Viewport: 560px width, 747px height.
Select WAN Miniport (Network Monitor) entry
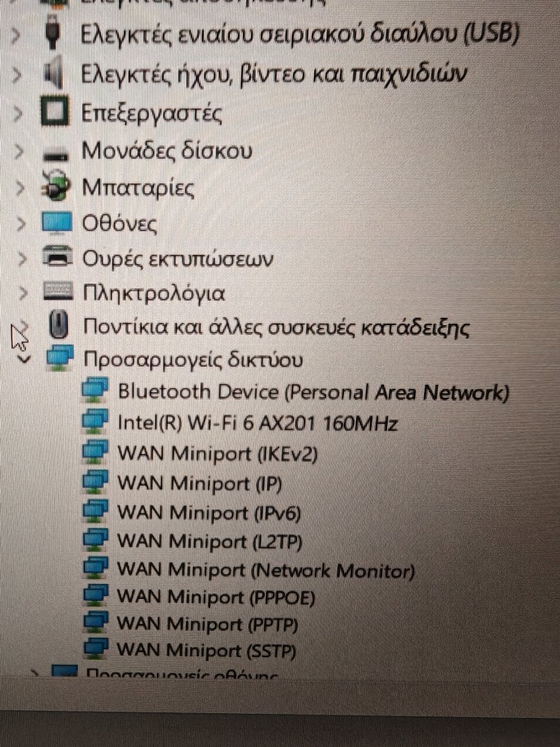266,570
